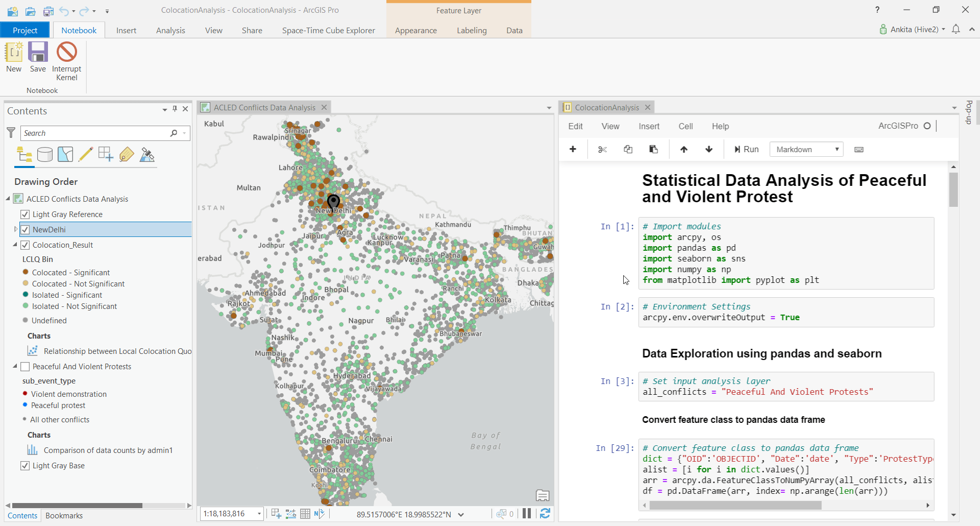Switch to the Bookmarks panel
Screen dimensions: 980x526
coord(63,515)
